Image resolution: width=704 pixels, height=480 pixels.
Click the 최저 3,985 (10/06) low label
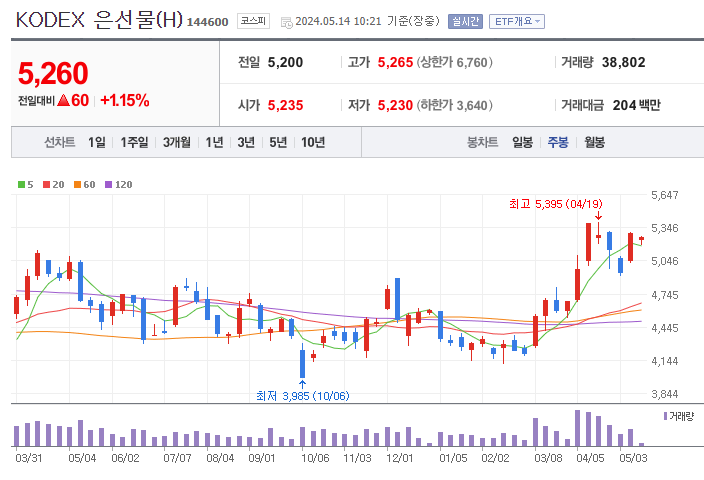coord(303,396)
